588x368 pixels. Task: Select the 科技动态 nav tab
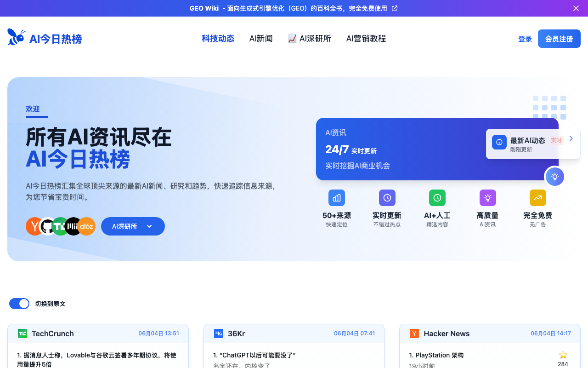[218, 39]
